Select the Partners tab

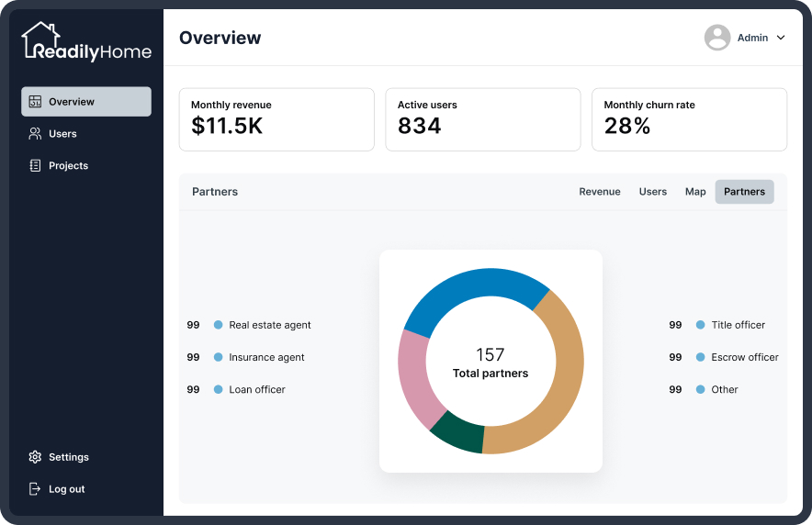(744, 192)
